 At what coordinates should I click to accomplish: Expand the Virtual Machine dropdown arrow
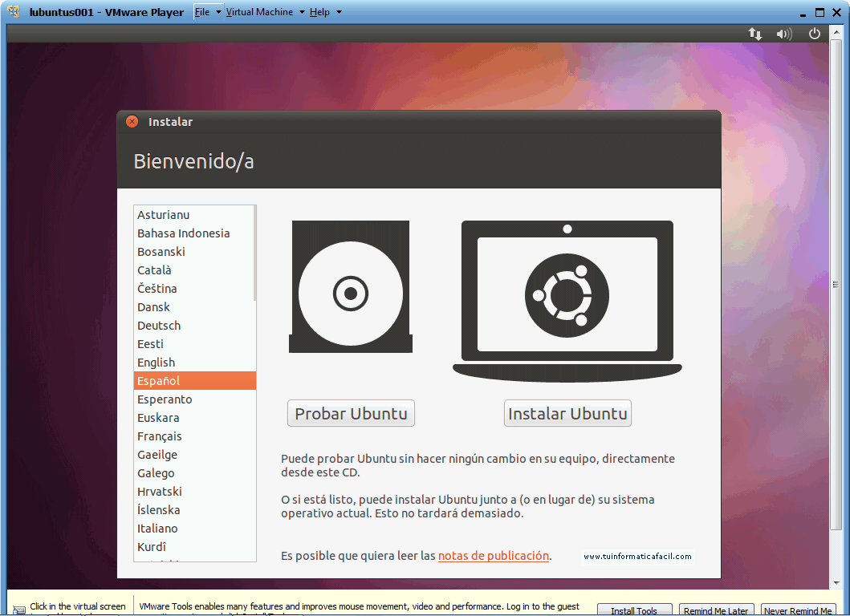[302, 12]
